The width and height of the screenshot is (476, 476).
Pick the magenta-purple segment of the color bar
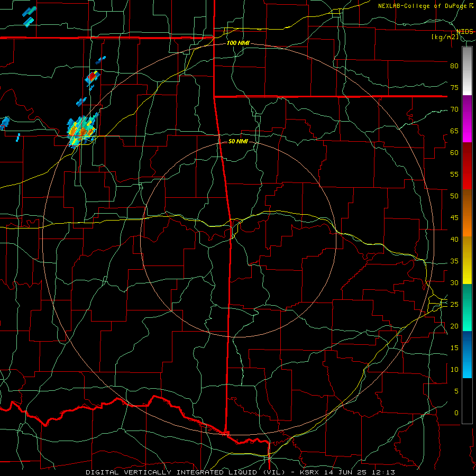(467, 119)
